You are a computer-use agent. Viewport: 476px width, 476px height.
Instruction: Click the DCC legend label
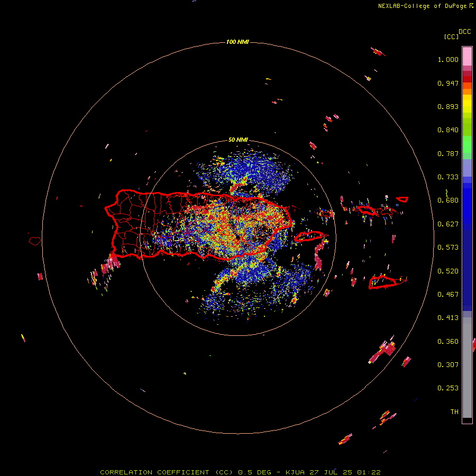465,32
